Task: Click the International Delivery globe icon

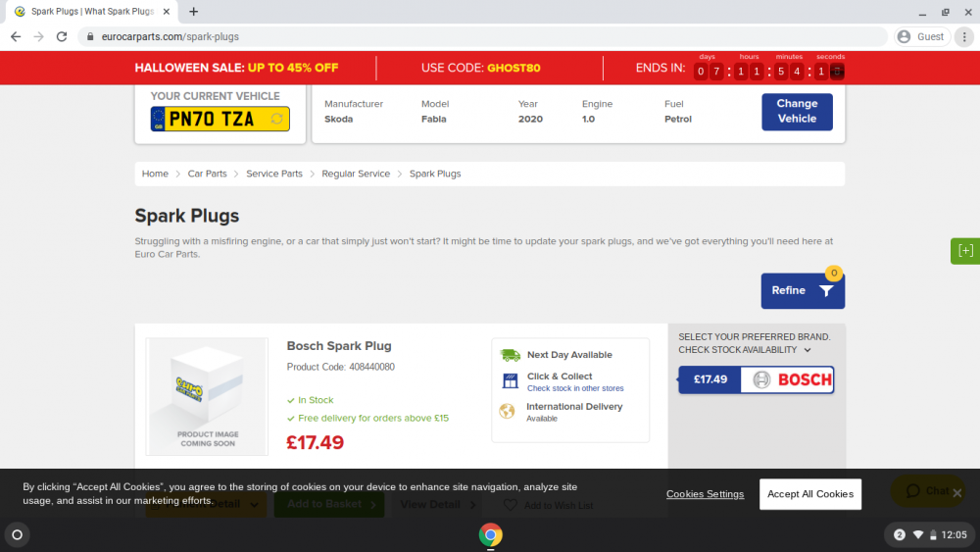Action: click(507, 411)
